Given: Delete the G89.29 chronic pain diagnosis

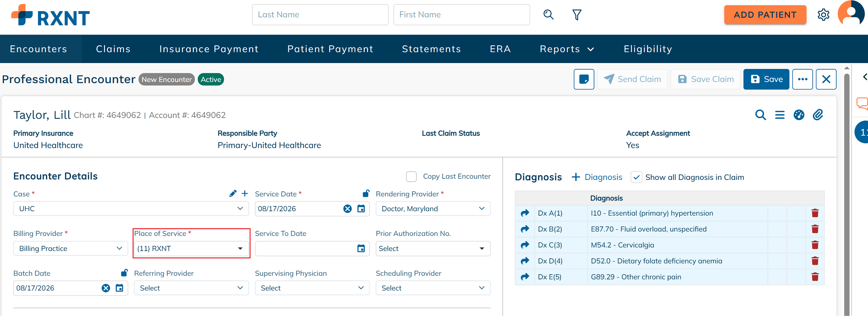Looking at the screenshot, I should [x=815, y=277].
